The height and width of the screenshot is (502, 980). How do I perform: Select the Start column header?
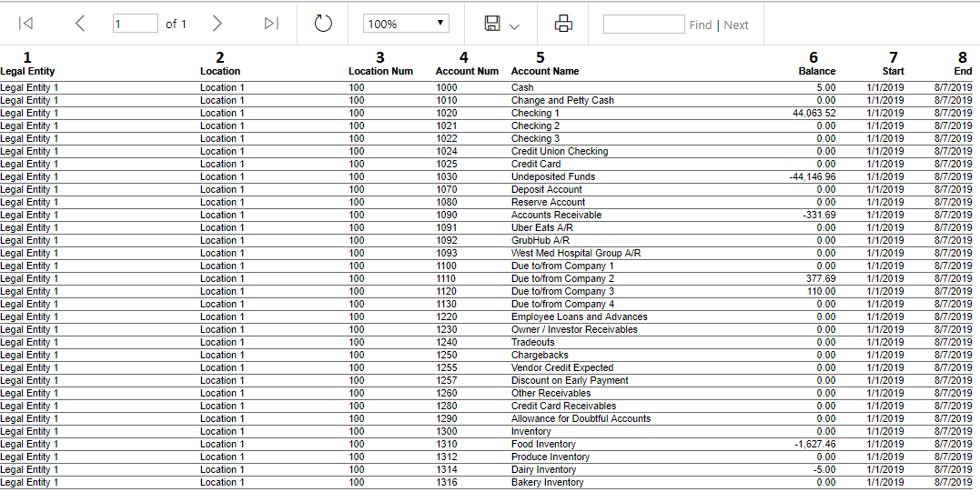coord(894,71)
